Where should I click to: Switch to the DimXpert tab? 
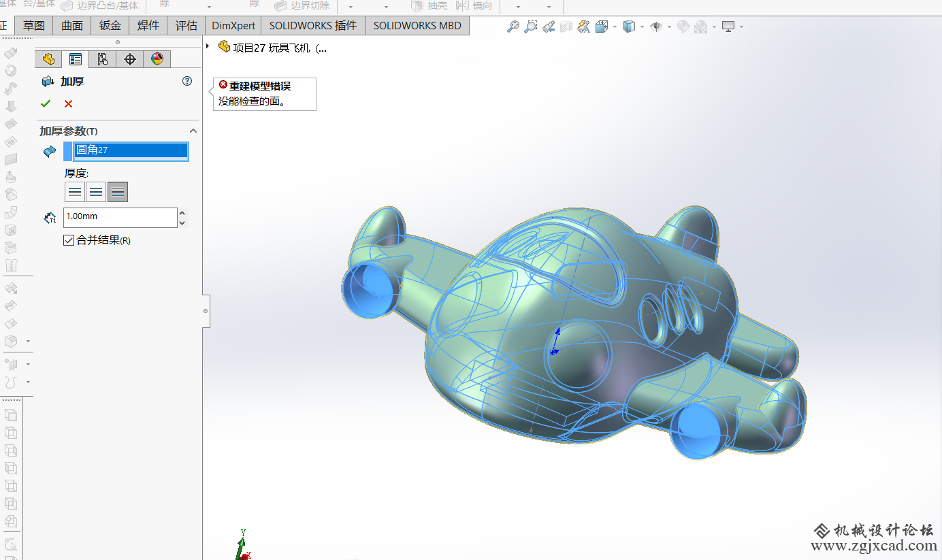pyautogui.click(x=233, y=26)
